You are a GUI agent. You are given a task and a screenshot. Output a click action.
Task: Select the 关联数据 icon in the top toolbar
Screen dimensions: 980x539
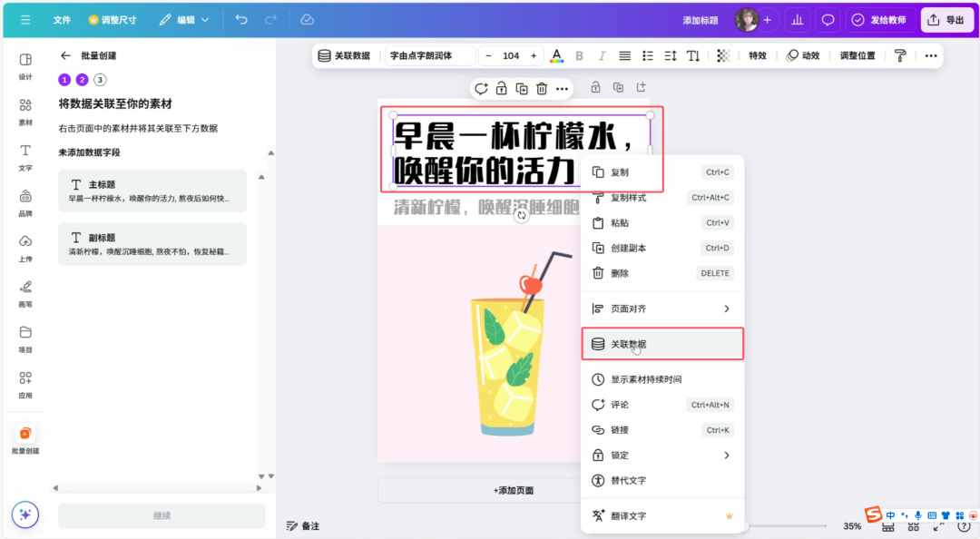(x=325, y=55)
